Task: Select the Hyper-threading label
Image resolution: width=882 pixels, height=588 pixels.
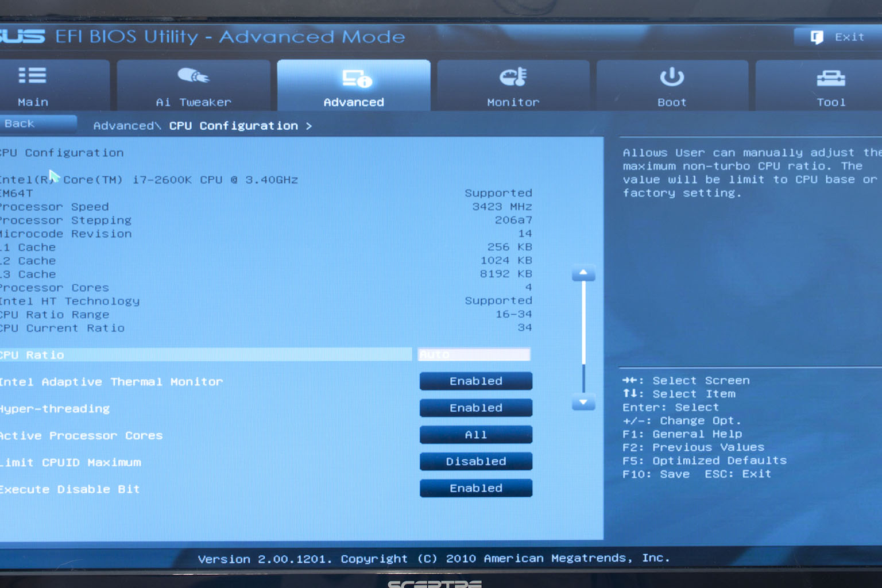Action: (x=55, y=409)
